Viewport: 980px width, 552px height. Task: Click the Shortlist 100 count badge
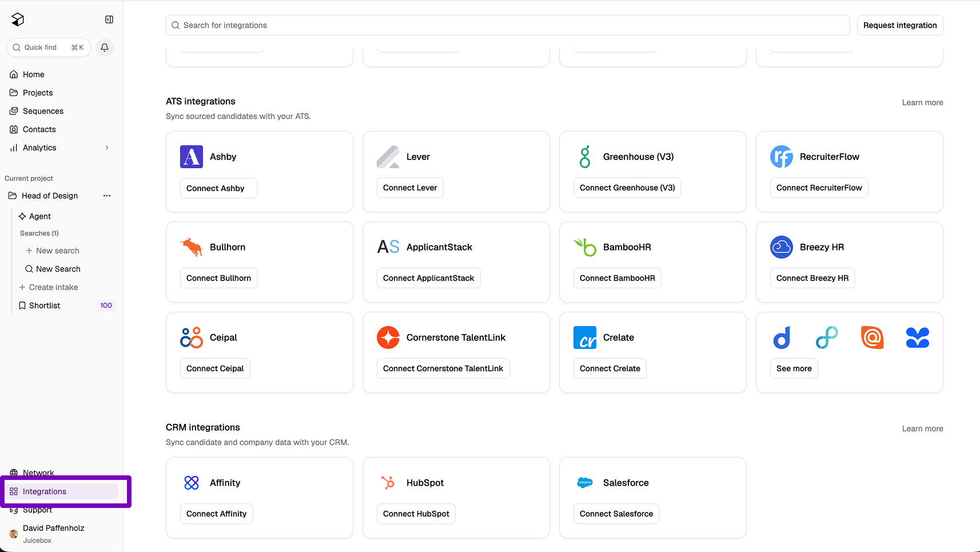[106, 305]
